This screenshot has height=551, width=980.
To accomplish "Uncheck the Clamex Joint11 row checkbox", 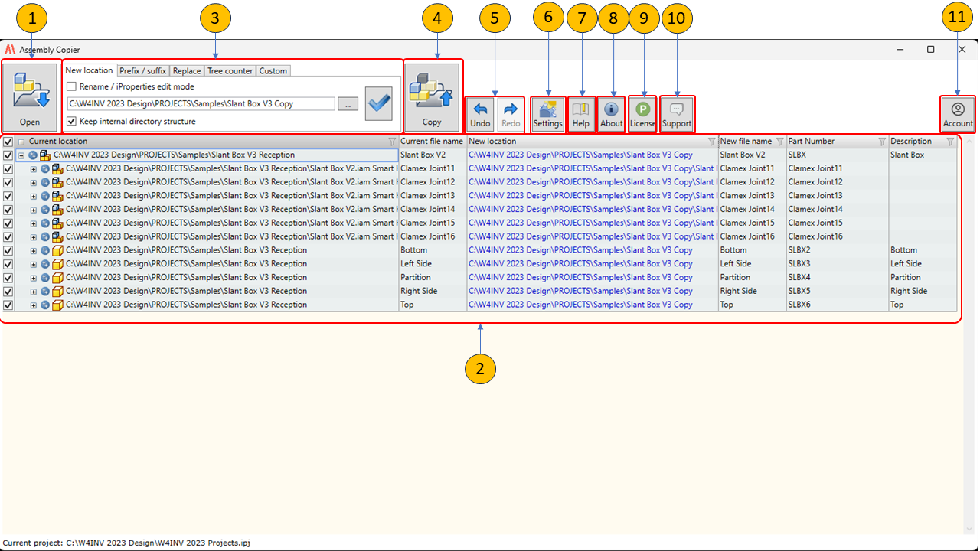I will coord(8,168).
